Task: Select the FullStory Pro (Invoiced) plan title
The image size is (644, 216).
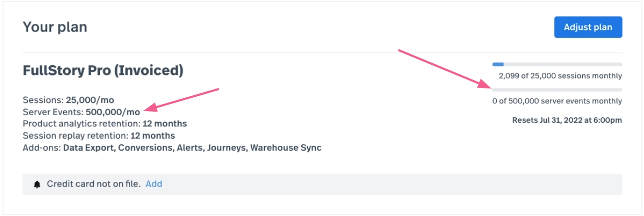Action: (x=103, y=71)
